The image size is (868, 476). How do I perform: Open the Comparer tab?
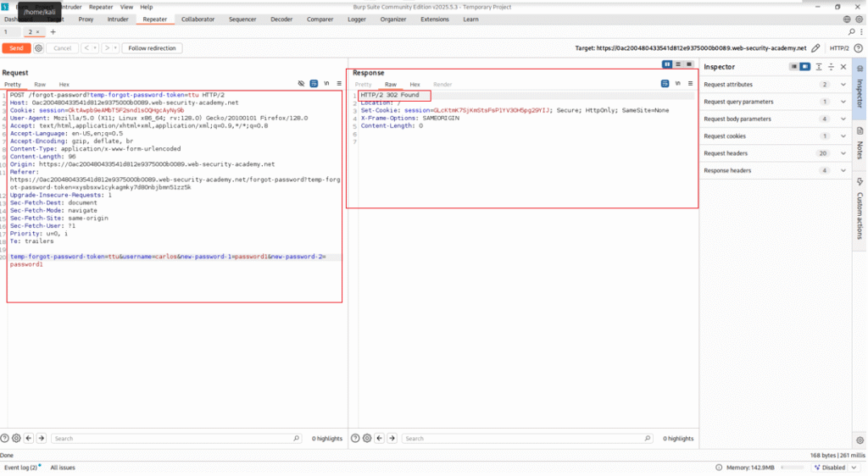point(320,19)
